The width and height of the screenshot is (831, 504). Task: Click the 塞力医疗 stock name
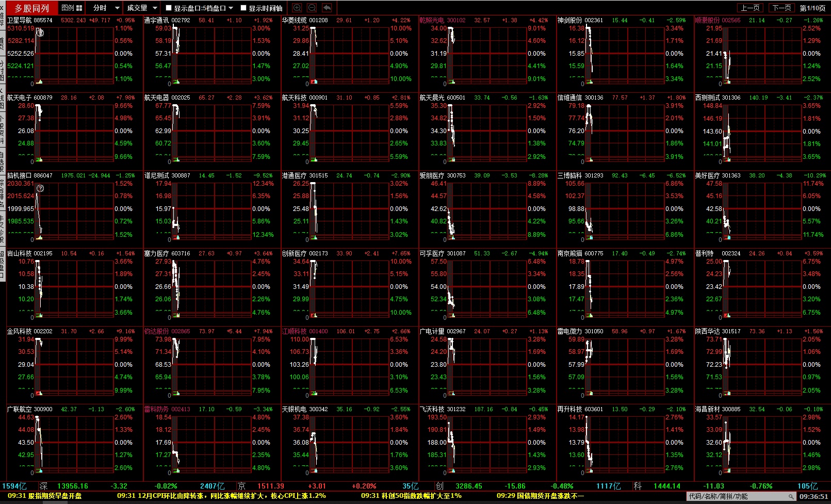(x=157, y=253)
